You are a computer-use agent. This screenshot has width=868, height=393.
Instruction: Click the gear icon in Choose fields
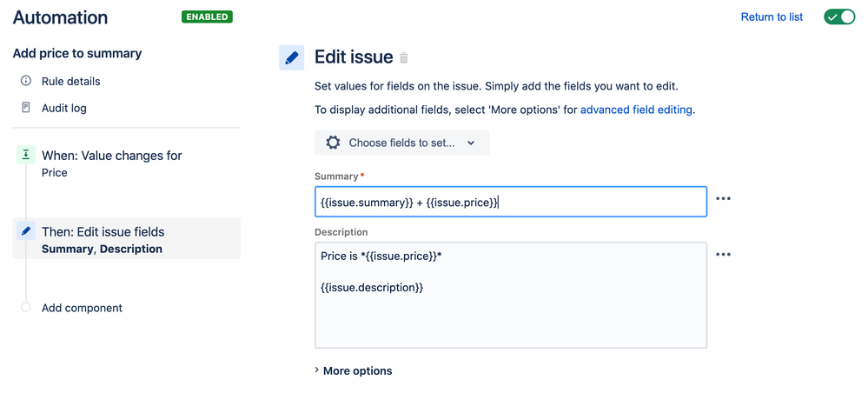click(x=333, y=143)
